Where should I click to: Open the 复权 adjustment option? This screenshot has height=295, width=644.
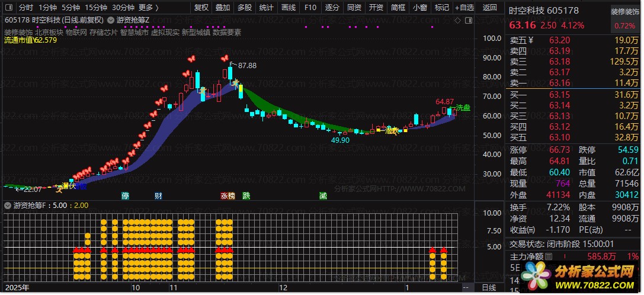[x=201, y=7]
